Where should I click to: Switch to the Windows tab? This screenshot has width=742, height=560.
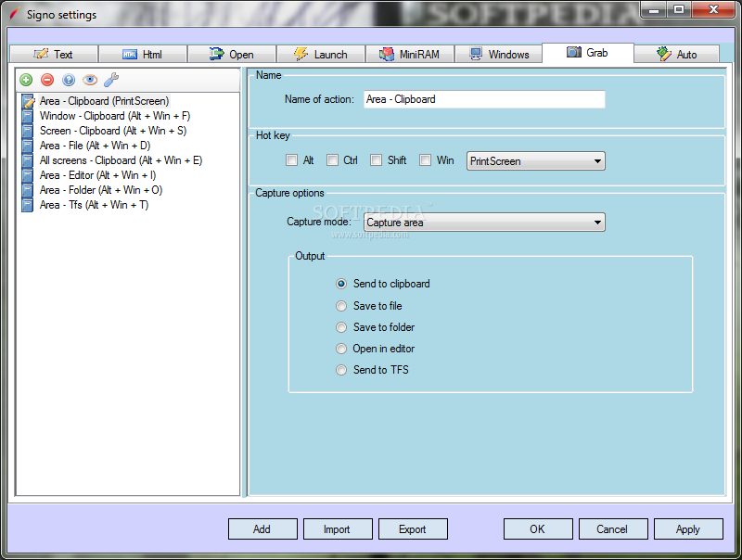tap(499, 55)
